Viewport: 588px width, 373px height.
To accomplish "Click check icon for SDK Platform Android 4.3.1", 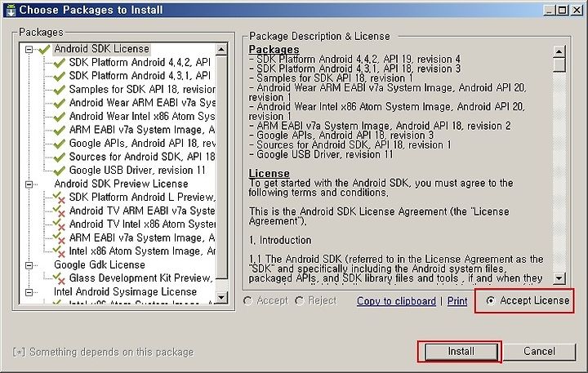I will tap(60, 76).
